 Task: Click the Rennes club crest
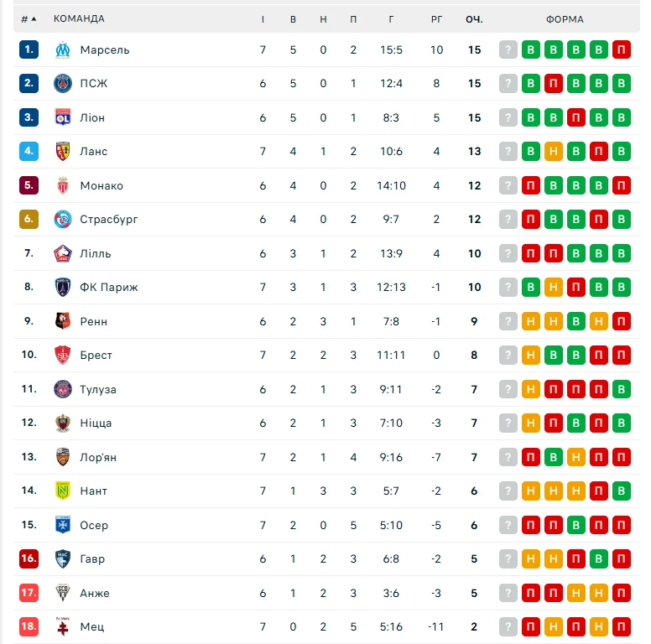[x=63, y=321]
